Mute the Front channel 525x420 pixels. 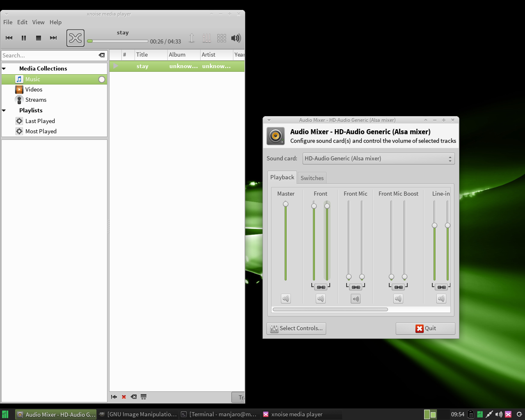coord(321,299)
